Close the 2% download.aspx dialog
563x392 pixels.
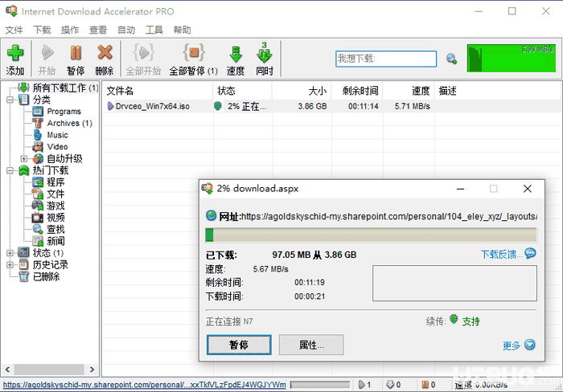point(527,189)
